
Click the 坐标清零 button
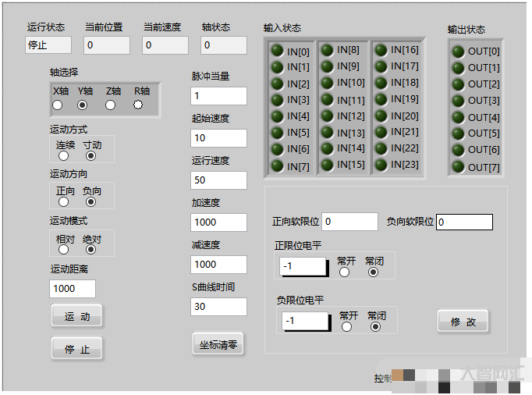pos(218,343)
